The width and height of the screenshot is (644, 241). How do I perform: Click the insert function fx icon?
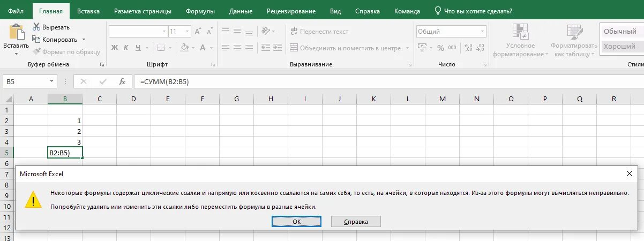122,81
